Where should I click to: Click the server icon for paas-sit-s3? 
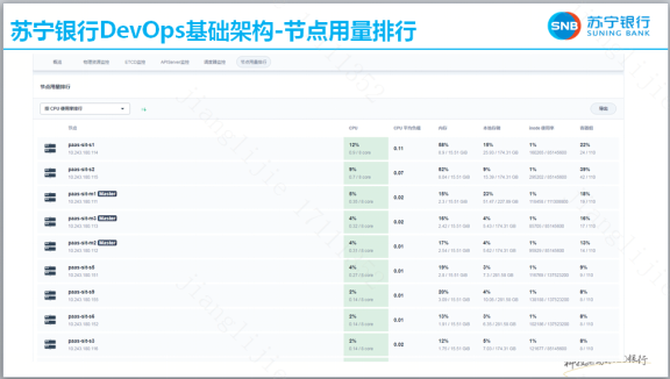click(x=50, y=344)
